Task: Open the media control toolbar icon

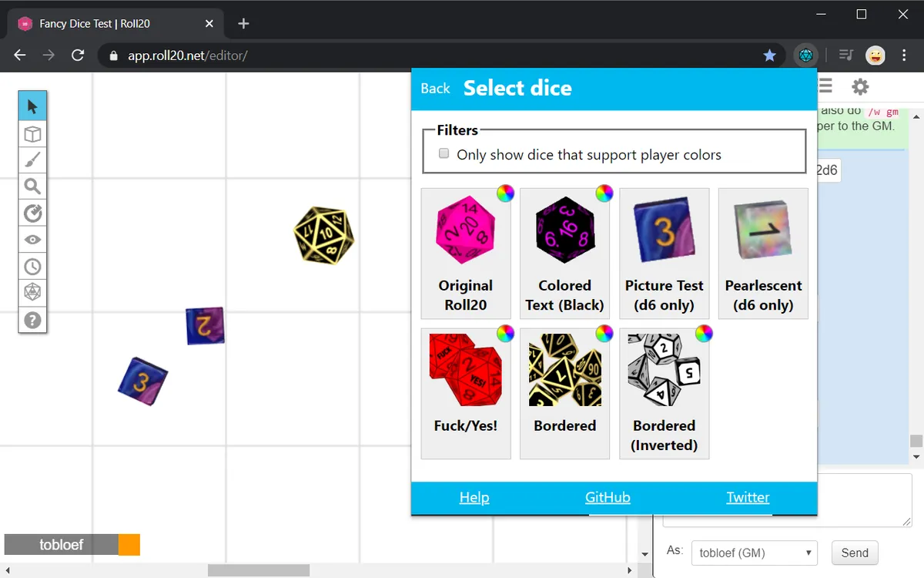Action: point(846,55)
